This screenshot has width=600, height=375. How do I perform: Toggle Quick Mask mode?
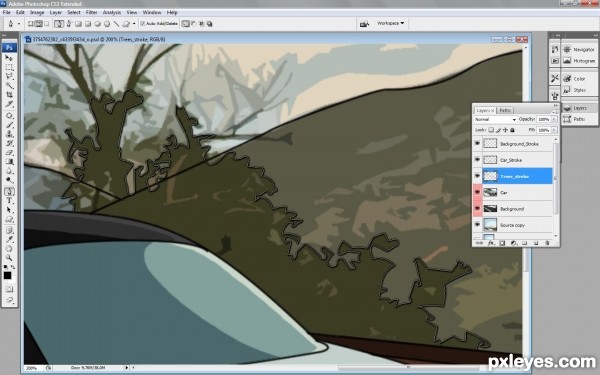click(9, 289)
